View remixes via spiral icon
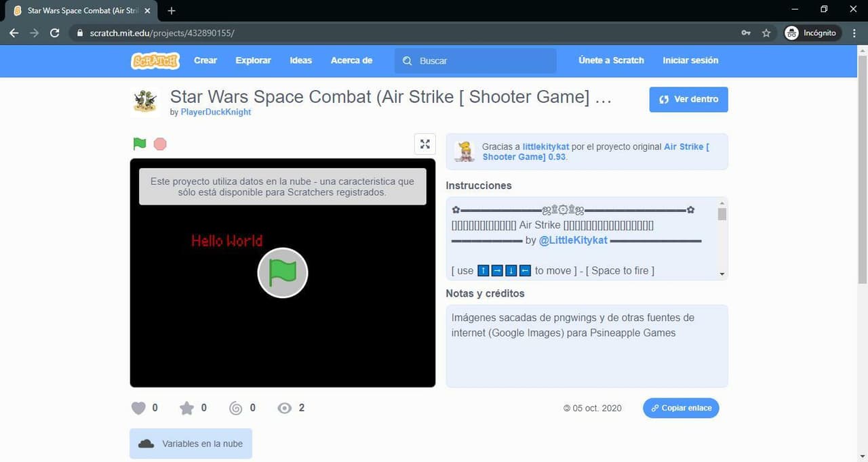The image size is (868, 462). (x=236, y=408)
